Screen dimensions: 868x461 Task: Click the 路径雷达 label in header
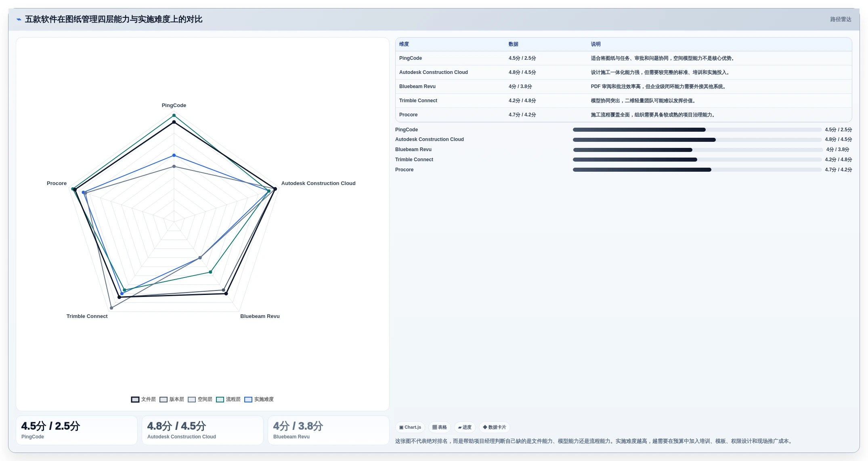pyautogui.click(x=841, y=19)
